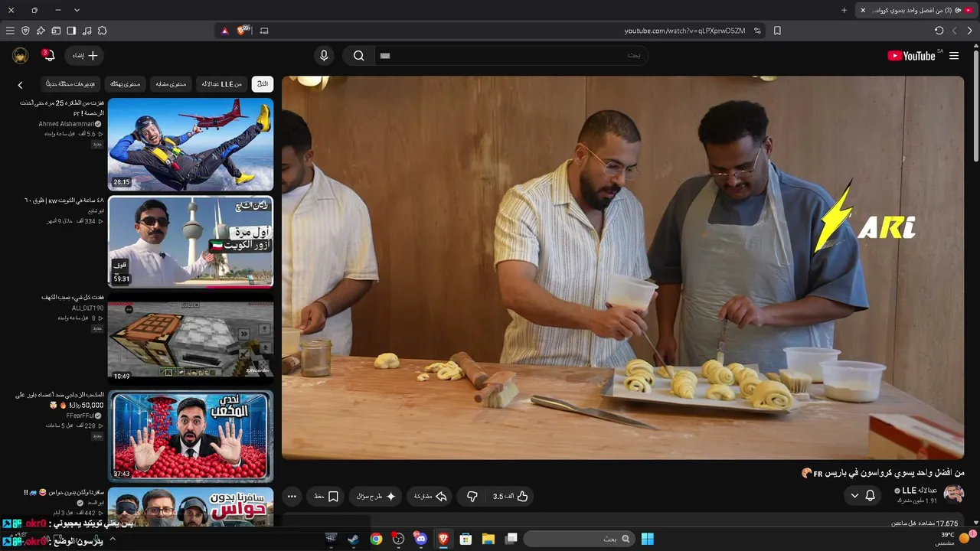Click the Create (إنشاء) button
Viewport: 980px width, 551px height.
click(85, 56)
